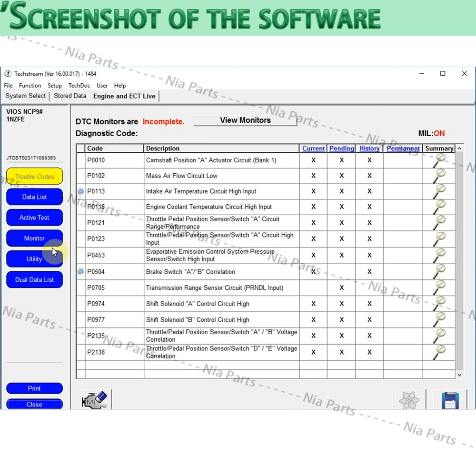476x476 pixels.
Task: Click the DTC table vertical scrollbar track
Action: pos(460,262)
